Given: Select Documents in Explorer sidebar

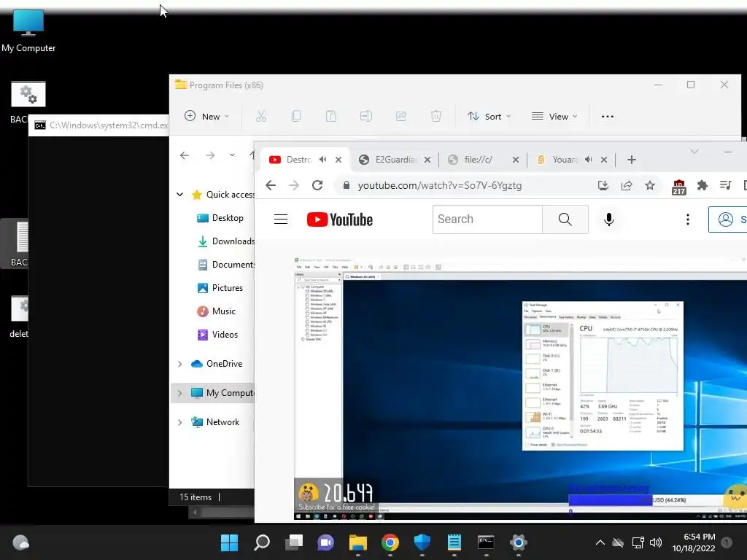Looking at the screenshot, I should [x=226, y=264].
